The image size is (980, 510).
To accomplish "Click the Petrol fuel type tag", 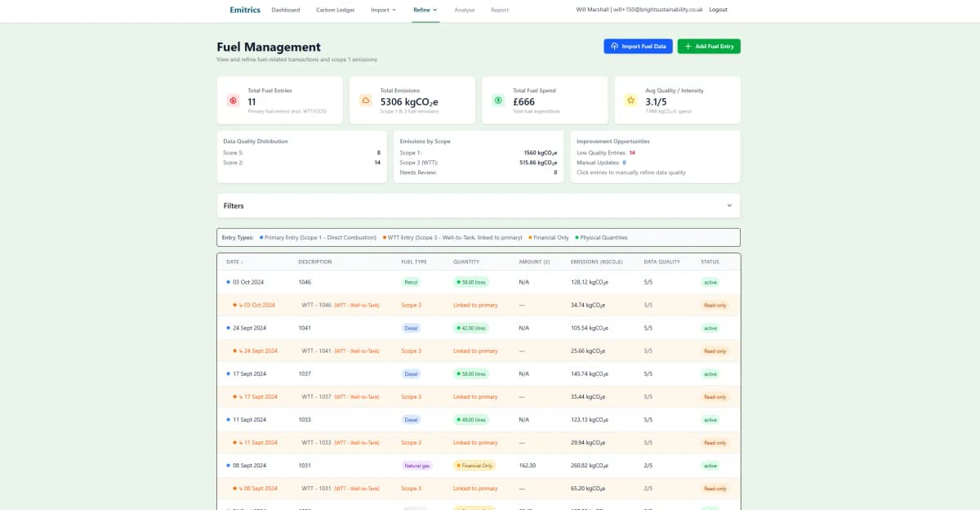I will pyautogui.click(x=411, y=282).
